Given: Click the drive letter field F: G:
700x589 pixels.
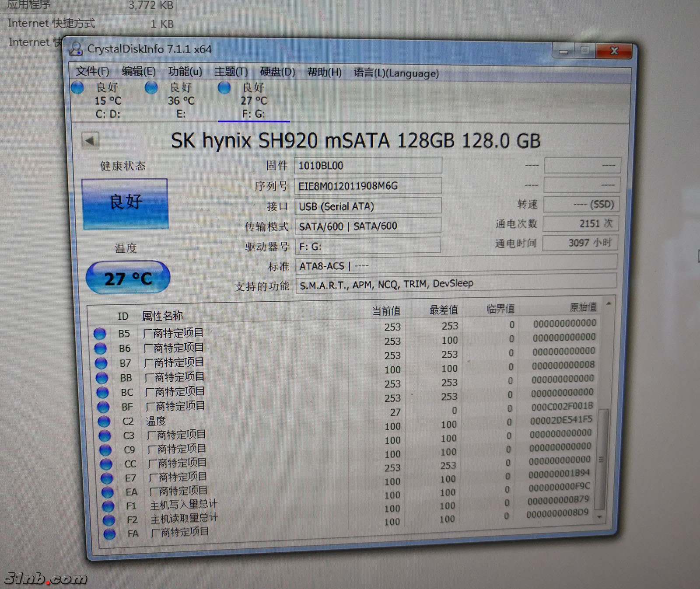Looking at the screenshot, I should tap(368, 246).
